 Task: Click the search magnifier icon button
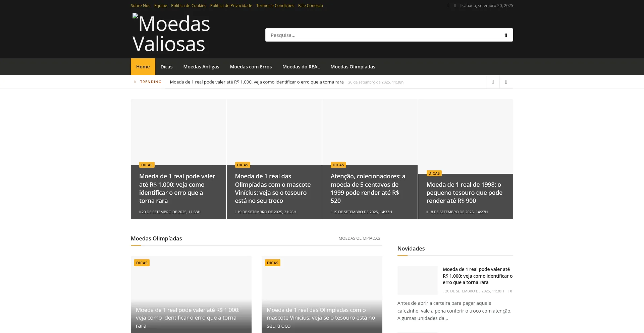(505, 35)
